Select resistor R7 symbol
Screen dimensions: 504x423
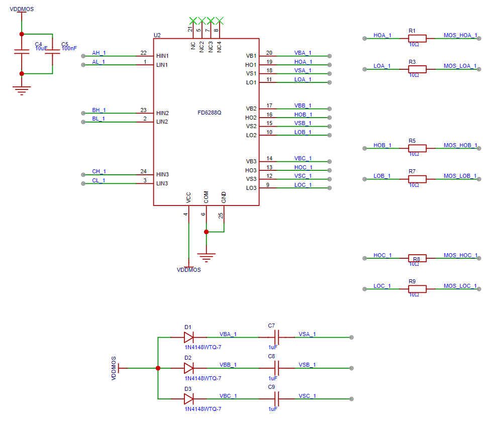point(417,179)
